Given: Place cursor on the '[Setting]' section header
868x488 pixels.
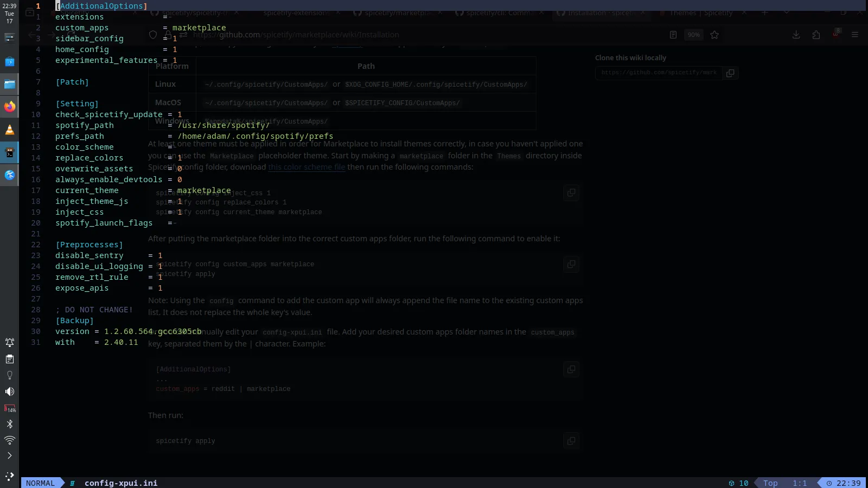Looking at the screenshot, I should [x=77, y=104].
